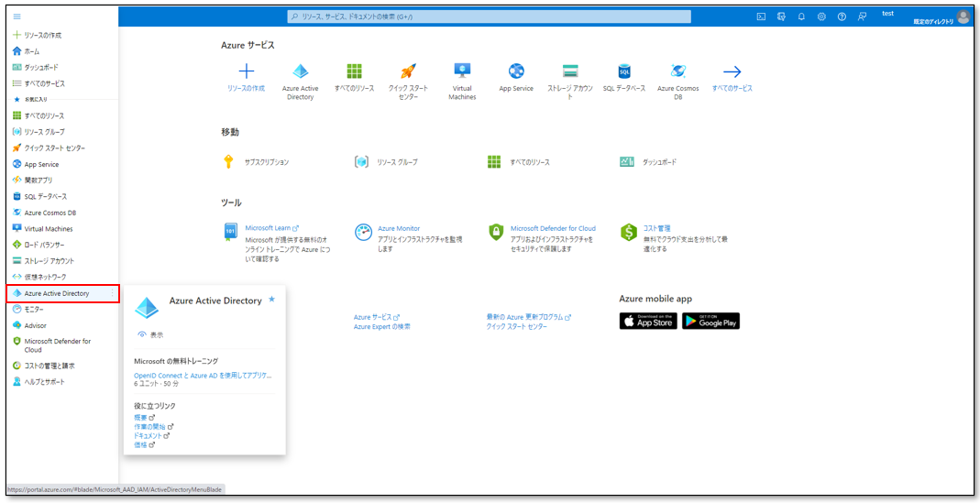Viewport: 980px width, 503px height.
Task: Open リソースの作成 in the left sidebar
Action: pyautogui.click(x=42, y=35)
